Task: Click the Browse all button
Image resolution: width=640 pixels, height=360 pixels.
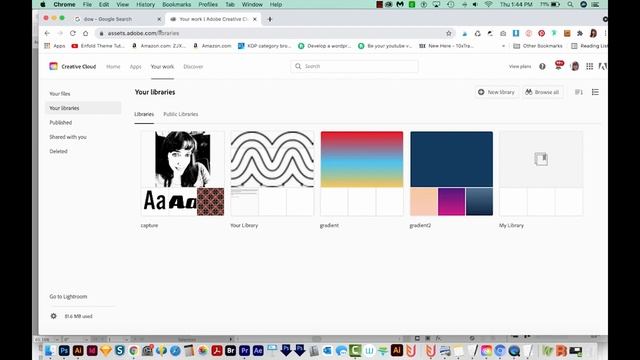Action: coord(542,92)
